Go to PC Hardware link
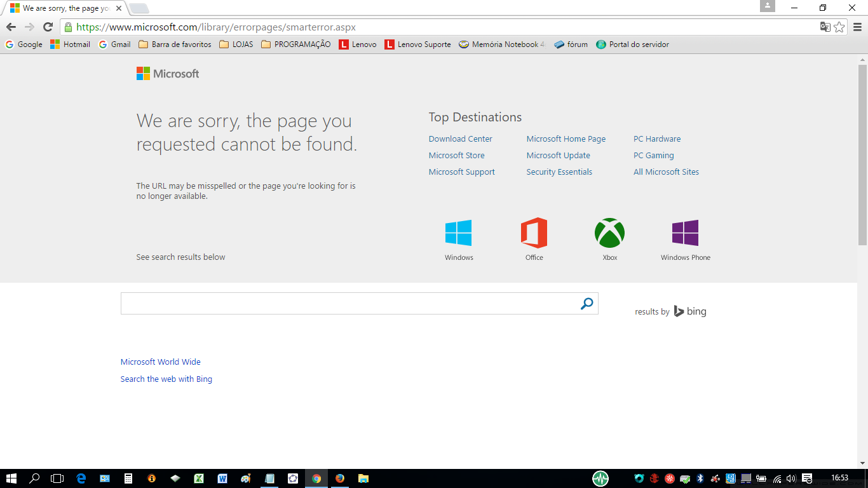 click(656, 139)
